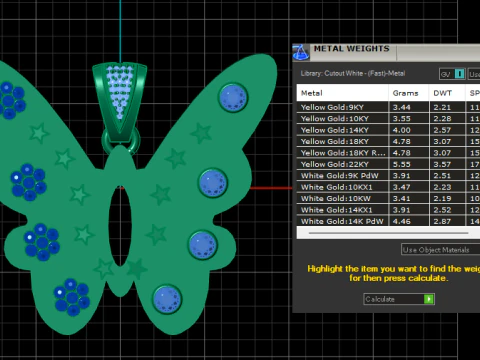Select the Yellow Gold:9KY row
Viewport: 480px width, 360px height.
(x=388, y=107)
